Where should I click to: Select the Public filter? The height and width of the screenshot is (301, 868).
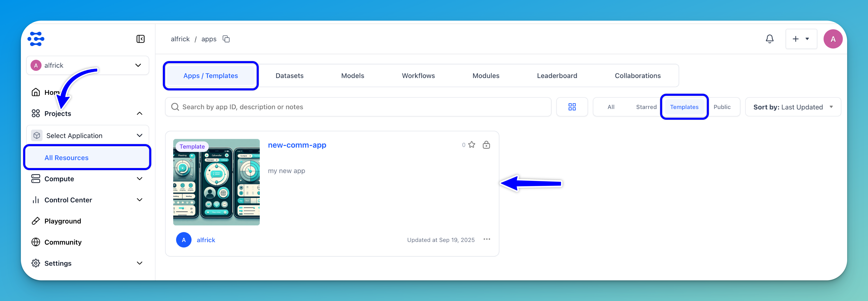click(722, 107)
